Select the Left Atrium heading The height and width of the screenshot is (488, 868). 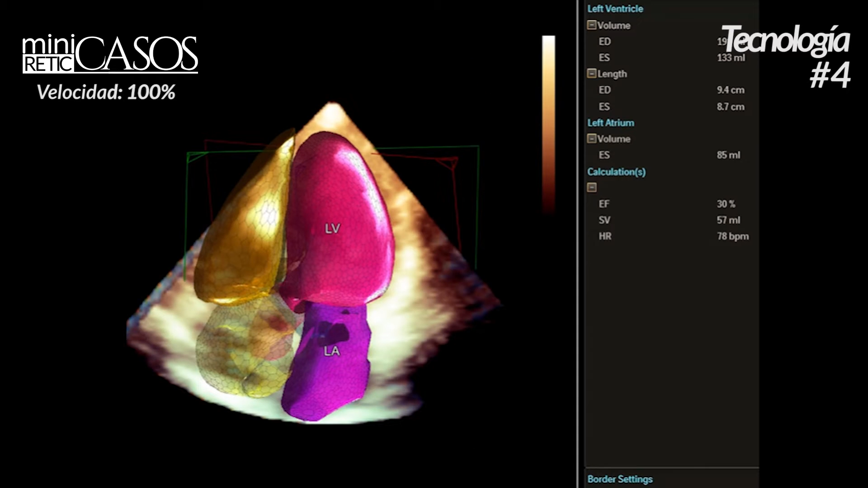pos(610,123)
